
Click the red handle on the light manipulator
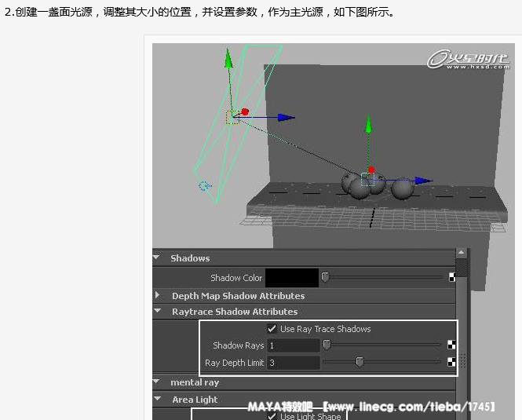245,112
